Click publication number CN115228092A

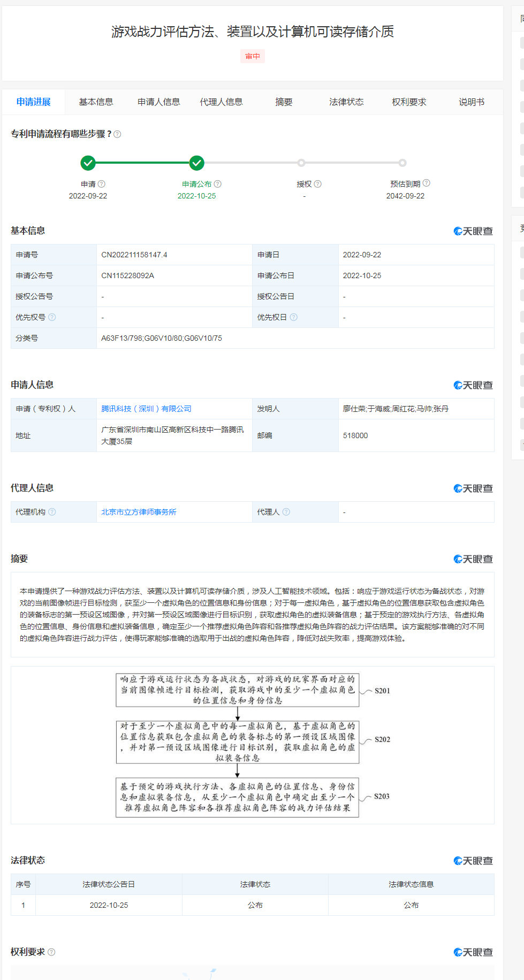click(x=127, y=275)
